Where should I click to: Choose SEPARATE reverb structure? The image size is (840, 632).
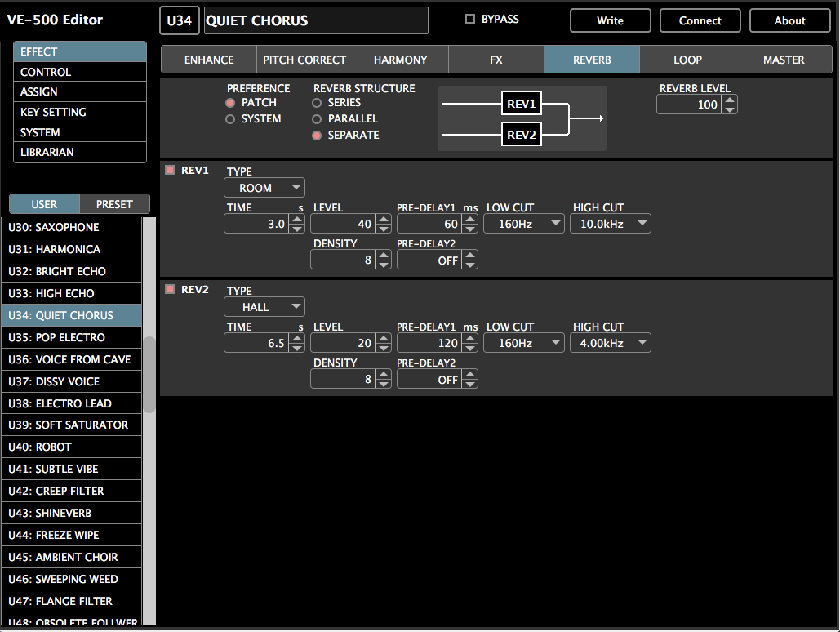coord(317,136)
